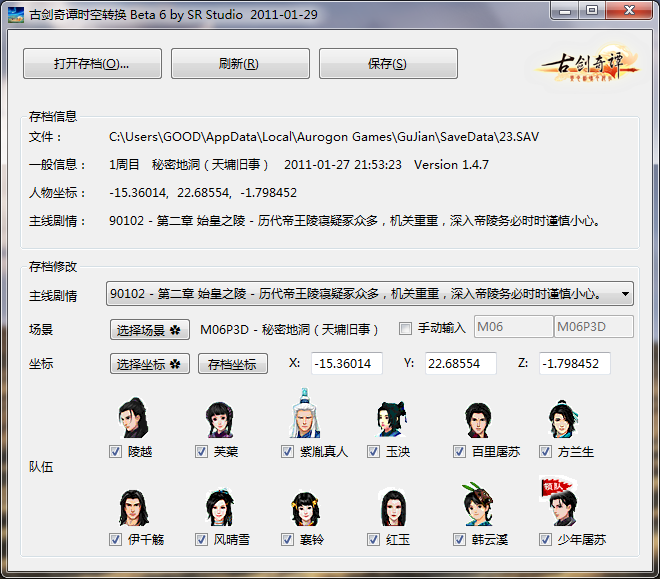Select the 风晴雪 character portrait
Screen dimensions: 660x579
pos(218,508)
